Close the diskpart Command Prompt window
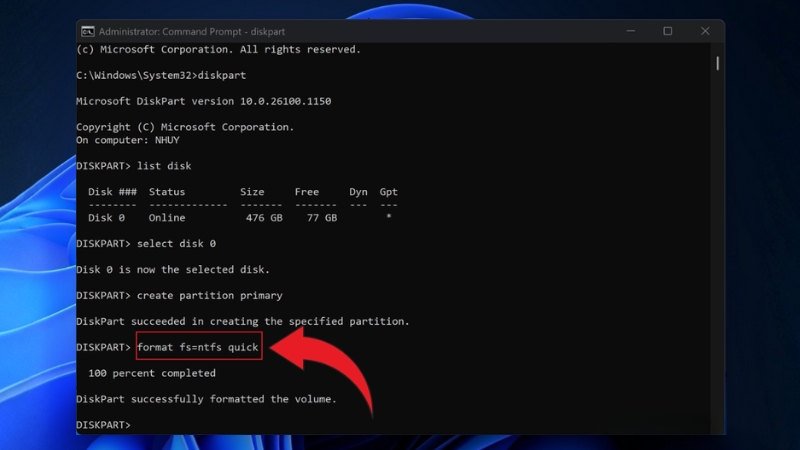The height and width of the screenshot is (450, 800). tap(704, 31)
